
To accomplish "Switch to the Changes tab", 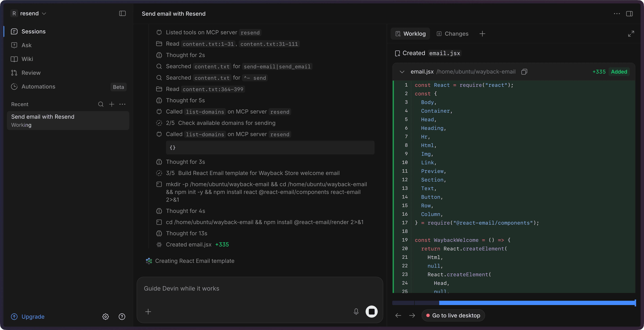I will tap(452, 34).
